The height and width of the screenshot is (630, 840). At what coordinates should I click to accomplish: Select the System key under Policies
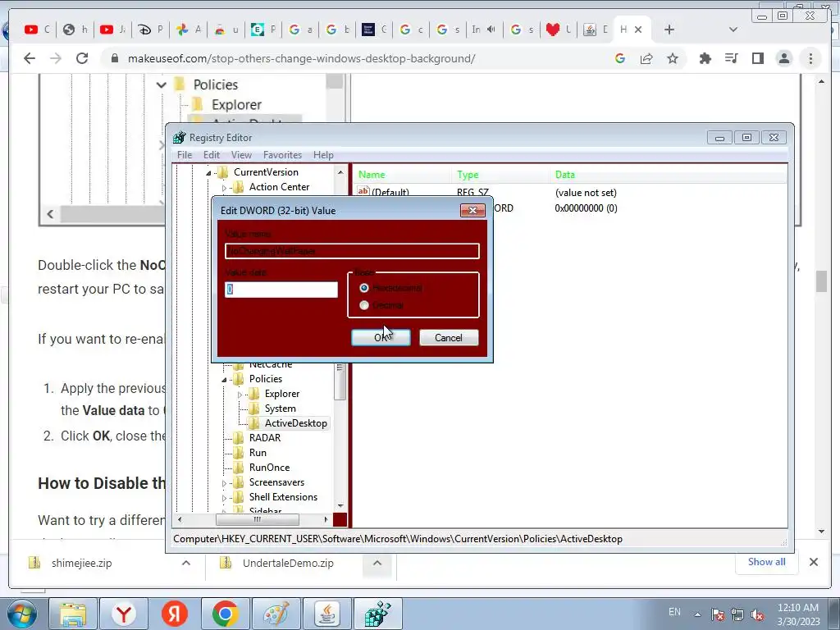[x=281, y=409]
